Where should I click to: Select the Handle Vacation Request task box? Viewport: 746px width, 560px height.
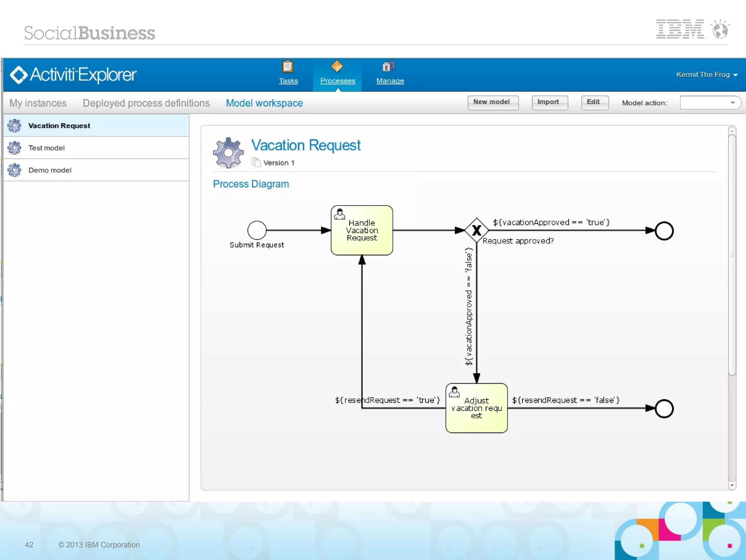coord(362,230)
